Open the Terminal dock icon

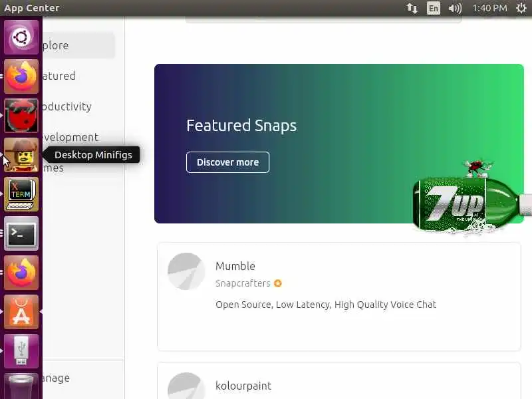tap(21, 233)
